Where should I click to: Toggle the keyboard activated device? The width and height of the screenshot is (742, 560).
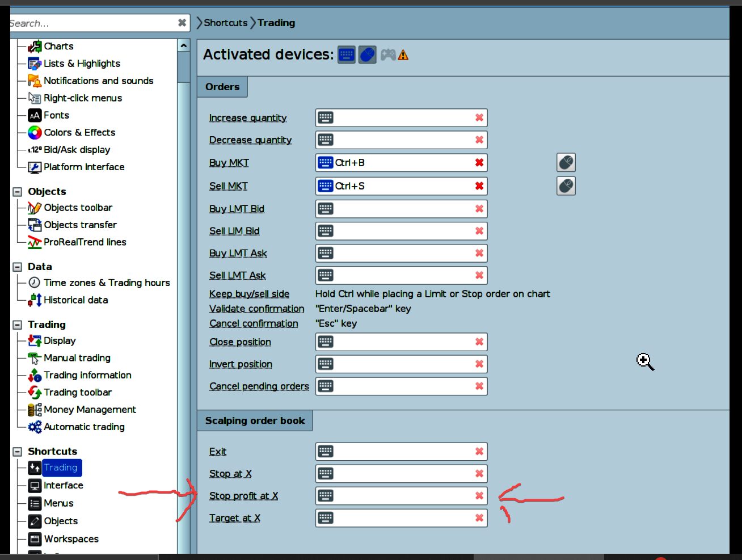(347, 55)
